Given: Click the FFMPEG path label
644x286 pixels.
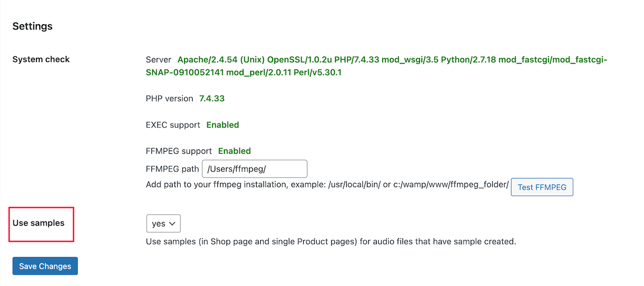Looking at the screenshot, I should [172, 169].
